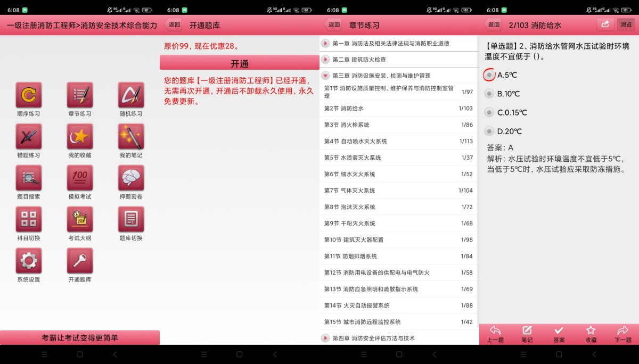
Task: Open 我的收藏 favorites star icon
Action: 80,137
